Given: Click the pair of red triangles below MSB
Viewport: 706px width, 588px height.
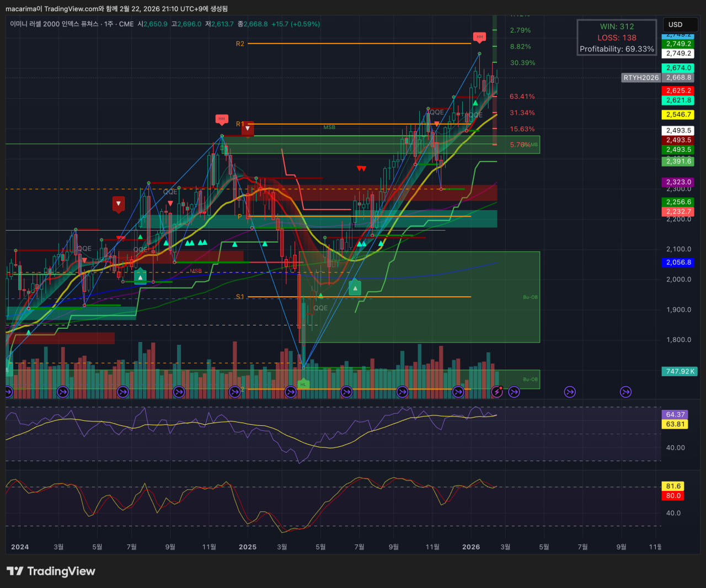Looking at the screenshot, I should click(x=361, y=168).
